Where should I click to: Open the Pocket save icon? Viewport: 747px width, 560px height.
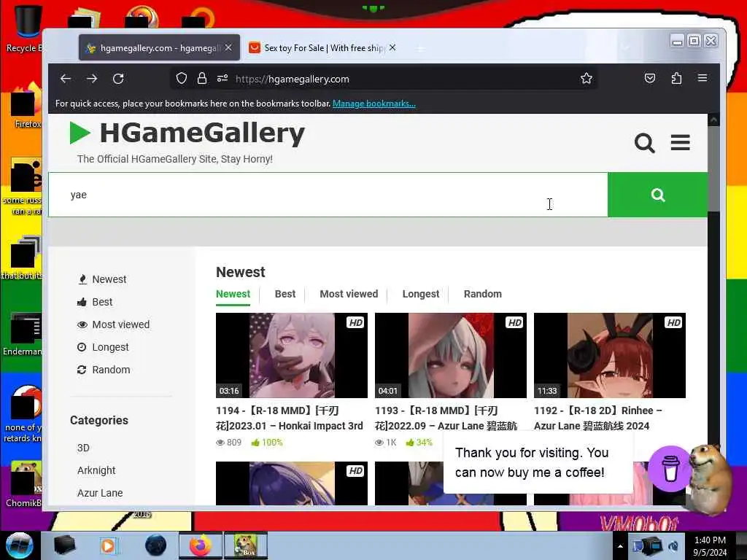(x=650, y=78)
